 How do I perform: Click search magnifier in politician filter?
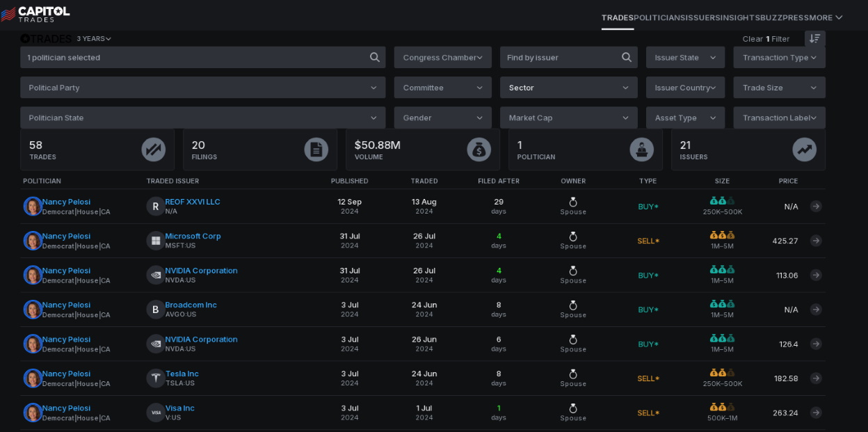point(375,57)
